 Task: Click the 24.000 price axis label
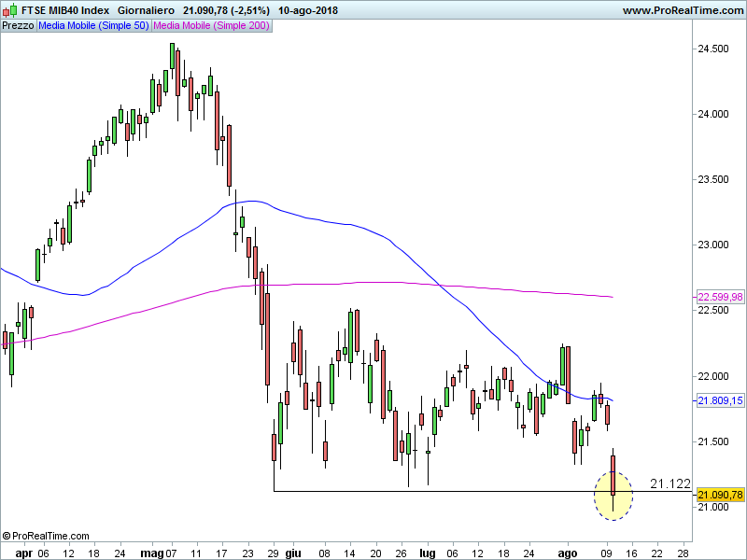tap(713, 114)
